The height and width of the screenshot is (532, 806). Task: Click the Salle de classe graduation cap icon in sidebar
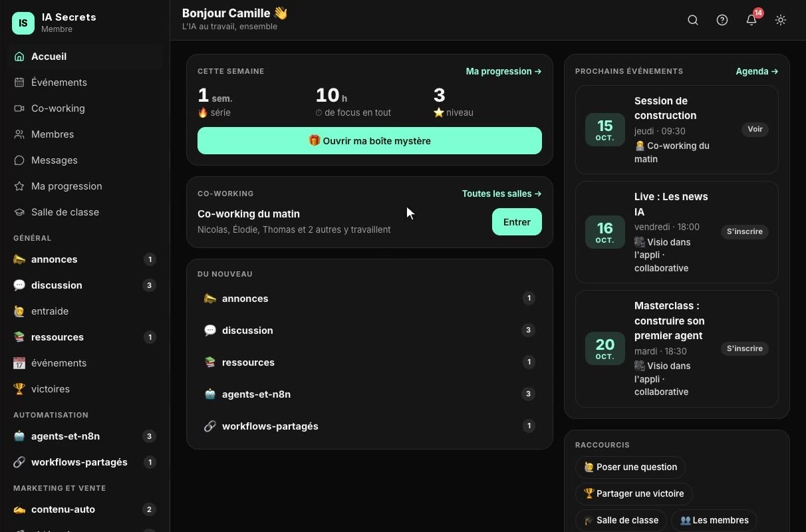pyautogui.click(x=19, y=212)
